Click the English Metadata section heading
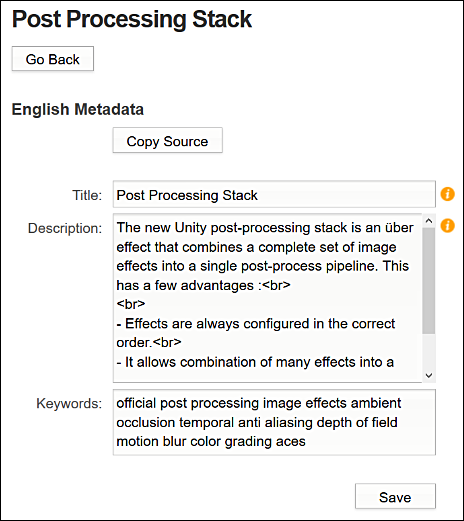 click(78, 109)
